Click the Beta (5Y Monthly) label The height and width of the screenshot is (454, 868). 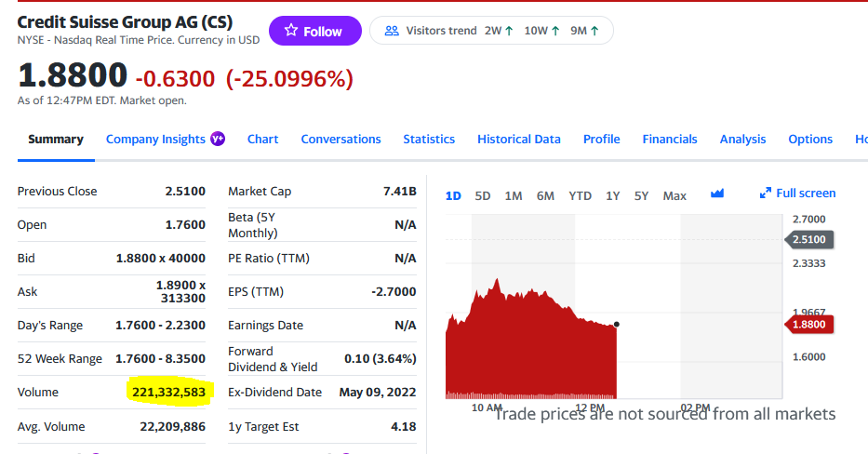point(253,225)
